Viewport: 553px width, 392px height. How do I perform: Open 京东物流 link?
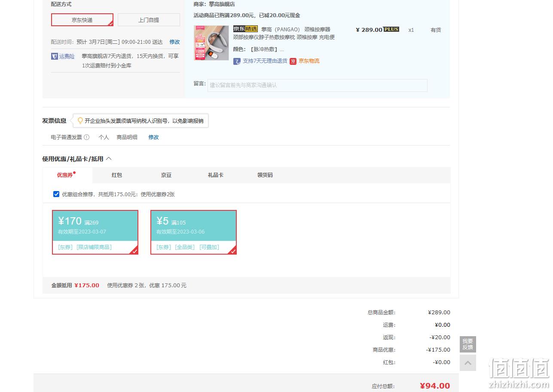click(x=309, y=61)
